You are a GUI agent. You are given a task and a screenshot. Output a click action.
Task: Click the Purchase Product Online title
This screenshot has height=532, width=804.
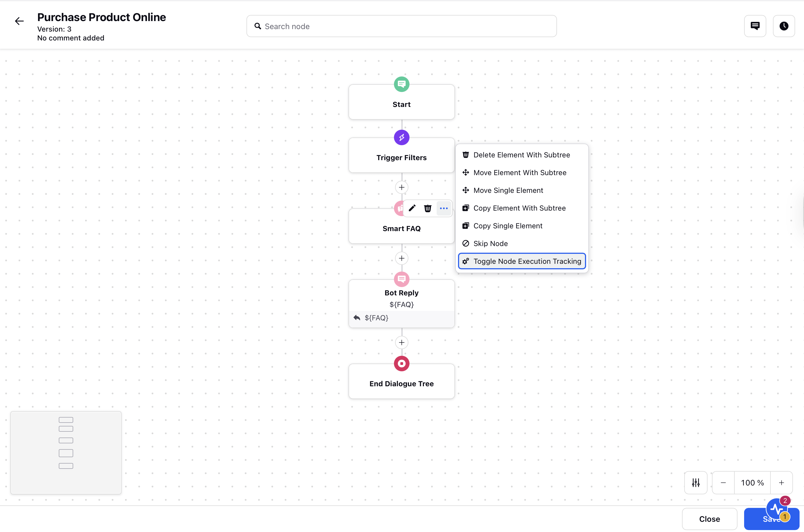(101, 17)
